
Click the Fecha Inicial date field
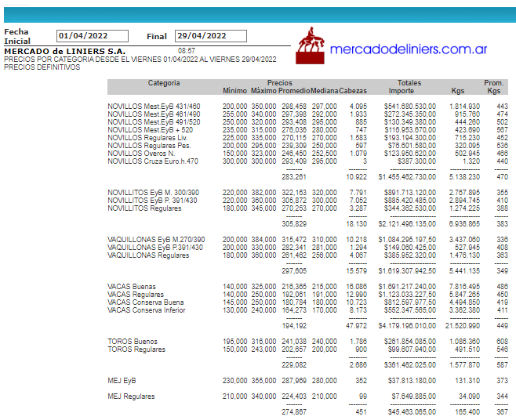pyautogui.click(x=93, y=35)
